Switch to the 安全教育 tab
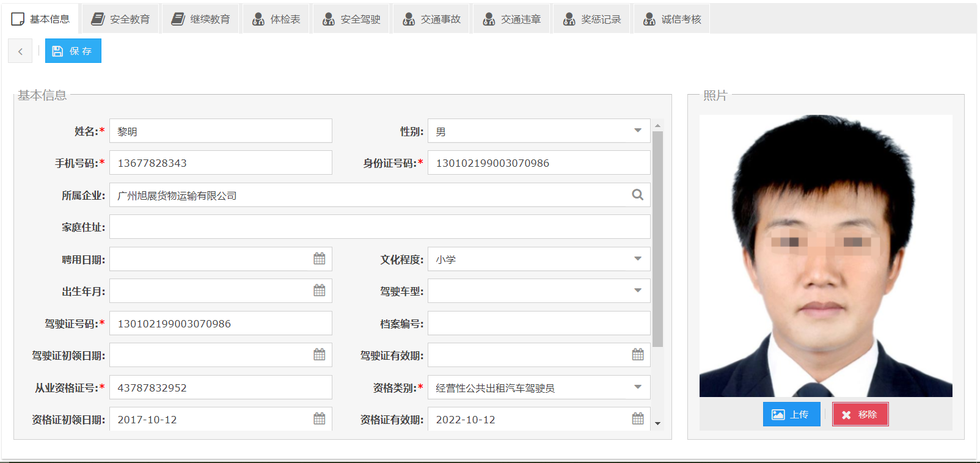The height and width of the screenshot is (463, 980). (120, 19)
